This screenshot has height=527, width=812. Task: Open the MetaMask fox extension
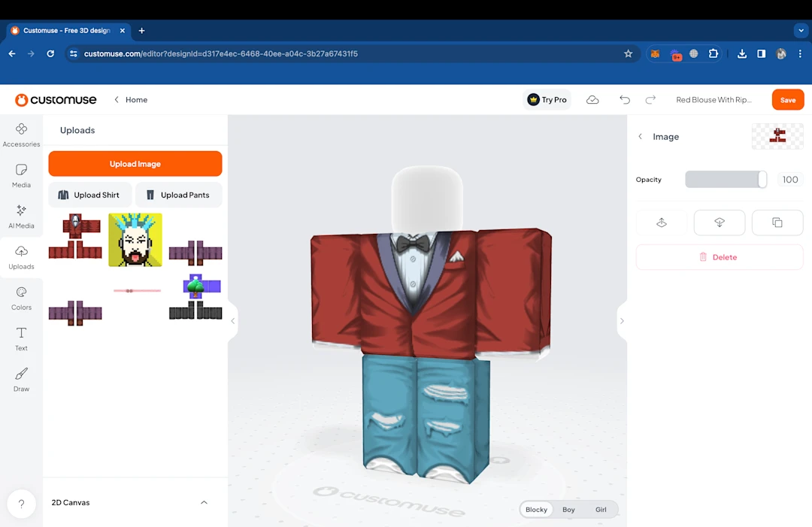(x=655, y=54)
